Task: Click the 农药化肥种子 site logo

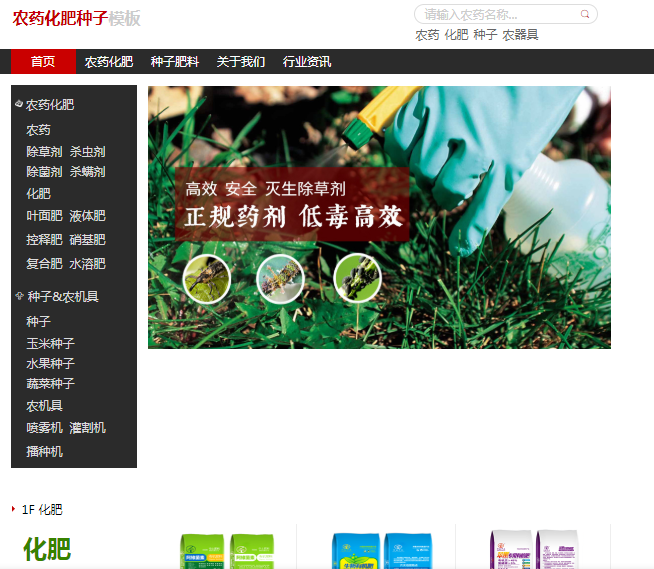Action: click(x=76, y=19)
